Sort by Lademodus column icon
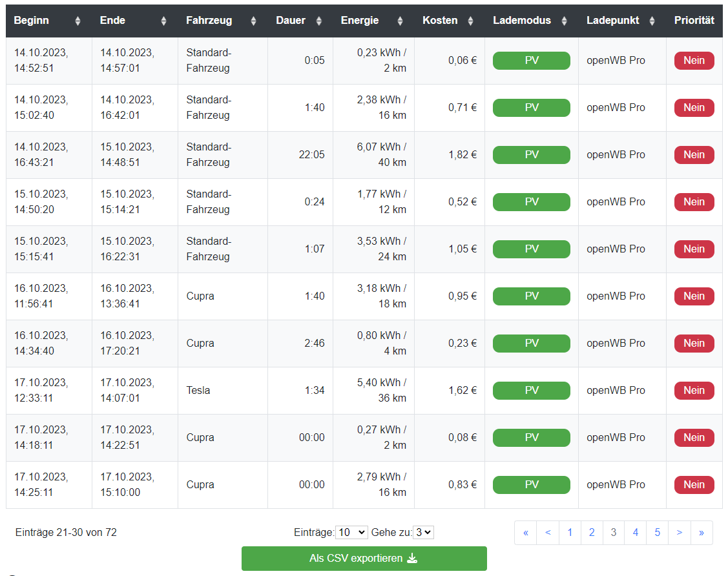Screen dimensions: 728x576 (x=564, y=21)
